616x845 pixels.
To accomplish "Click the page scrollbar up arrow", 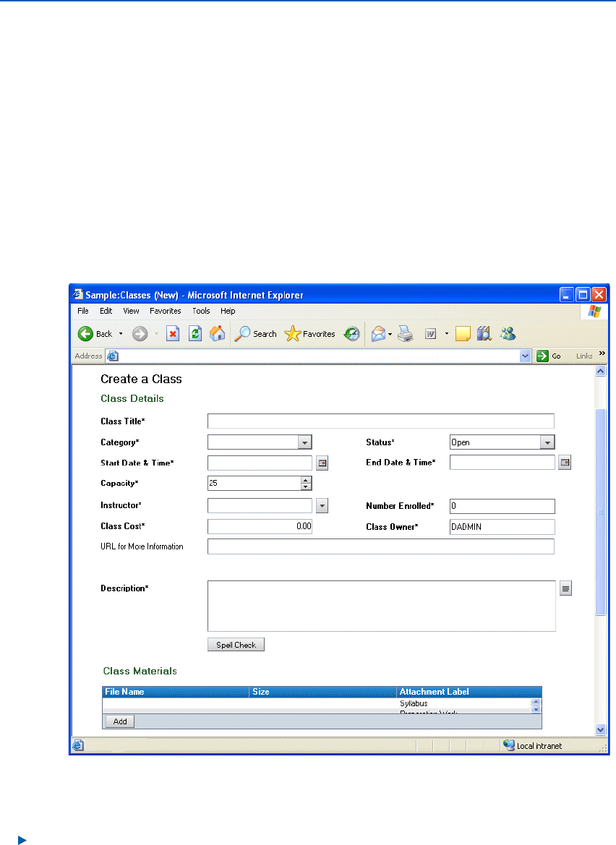I will tap(600, 372).
